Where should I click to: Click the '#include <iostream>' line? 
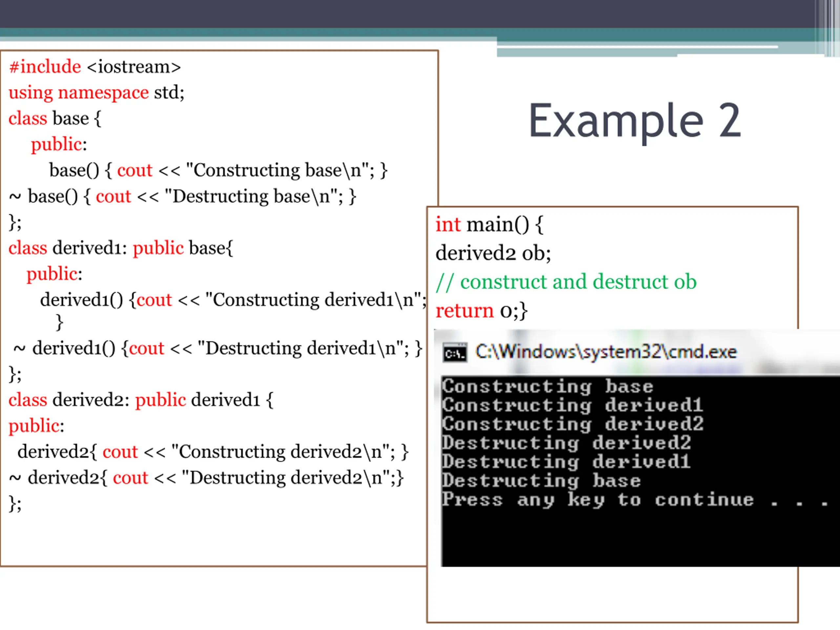point(95,67)
